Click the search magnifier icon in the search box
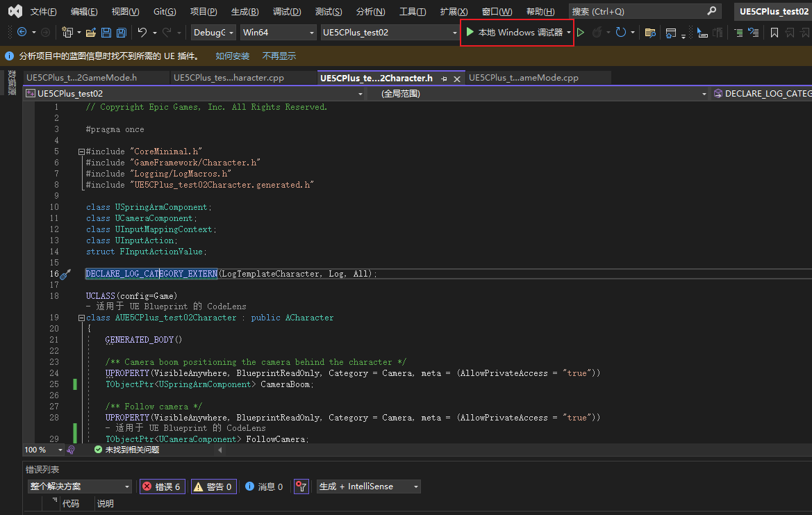Viewport: 812px width, 515px height. [712, 11]
